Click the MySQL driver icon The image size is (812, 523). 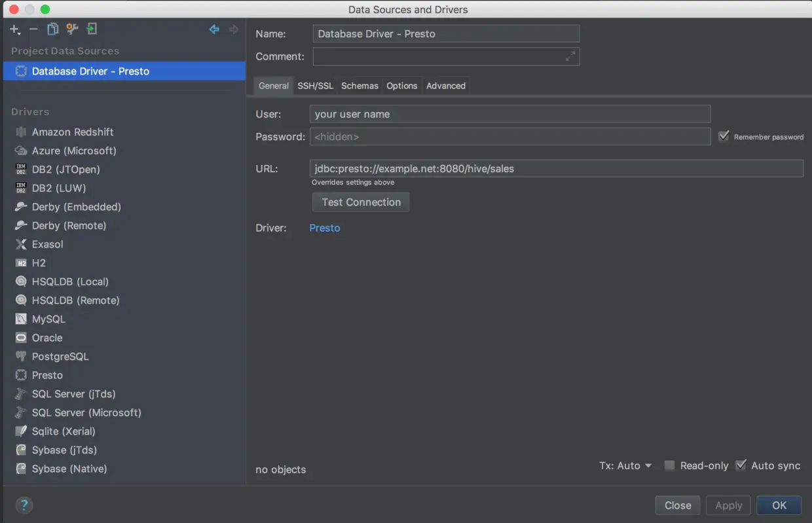[21, 319]
